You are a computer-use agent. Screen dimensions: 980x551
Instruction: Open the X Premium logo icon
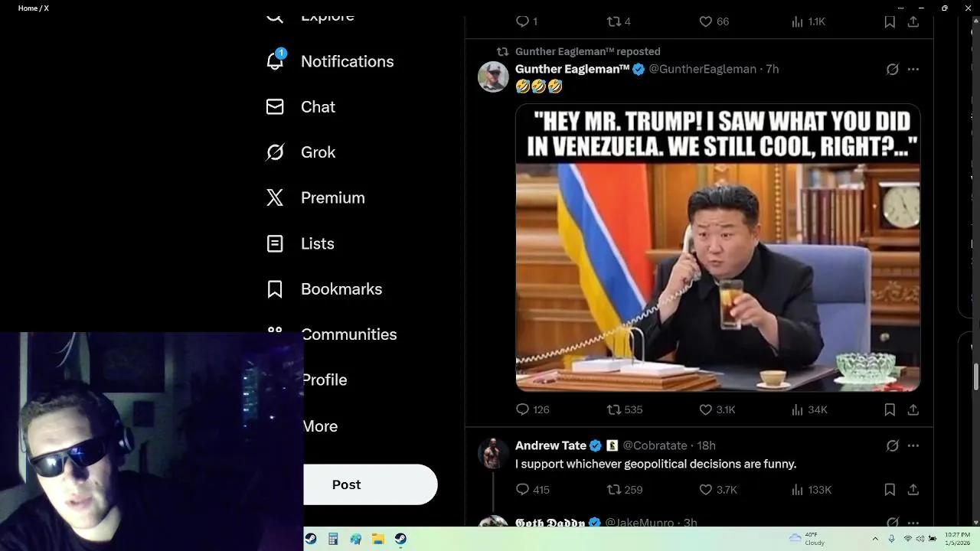pyautogui.click(x=275, y=197)
